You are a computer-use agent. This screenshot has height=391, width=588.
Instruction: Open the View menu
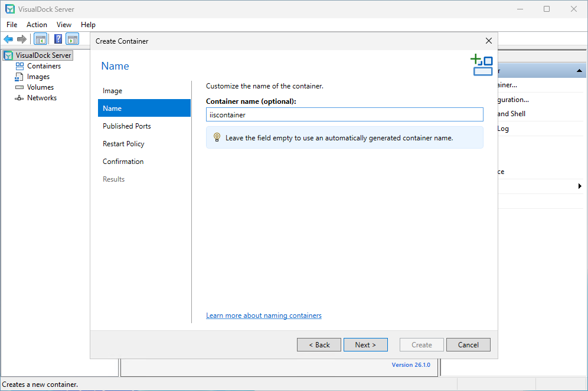pos(64,25)
